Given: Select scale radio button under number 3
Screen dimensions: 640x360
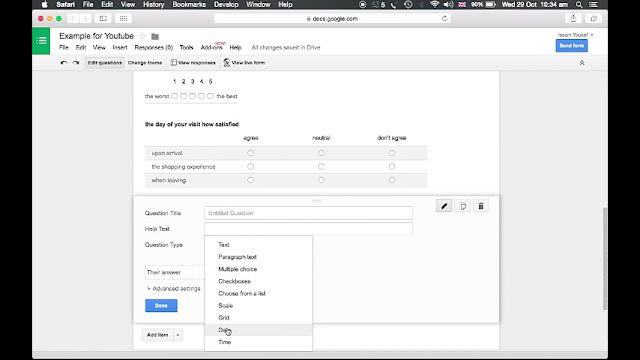Looking at the screenshot, I should coord(192,96).
